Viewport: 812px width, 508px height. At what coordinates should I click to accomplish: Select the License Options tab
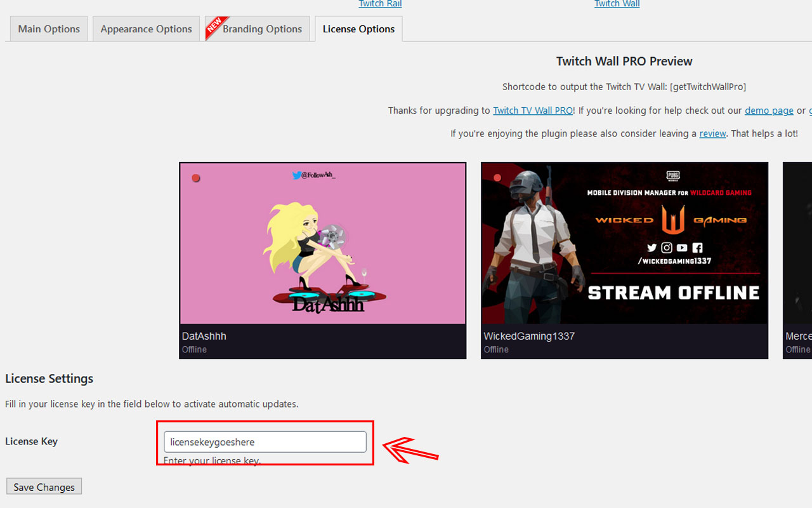pos(358,29)
